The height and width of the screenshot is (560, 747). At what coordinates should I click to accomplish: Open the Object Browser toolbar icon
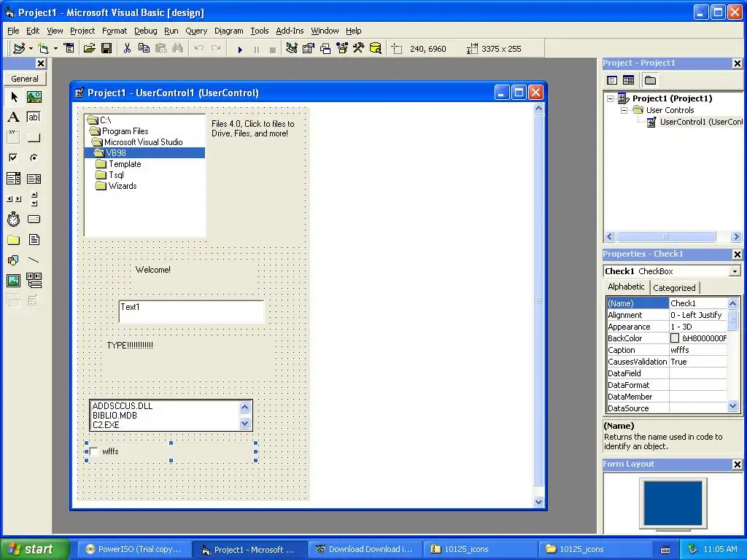tap(342, 48)
